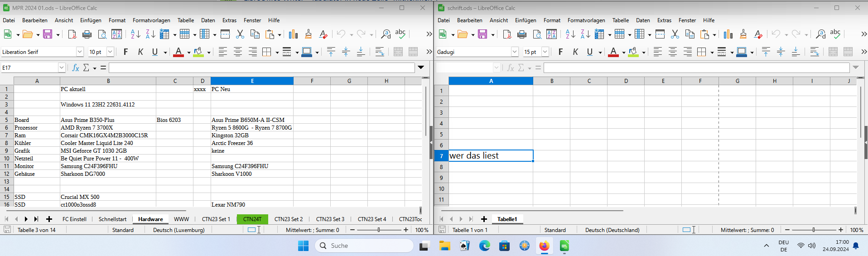Add new sheet in schrift.ods window
868x256 pixels.
click(484, 219)
